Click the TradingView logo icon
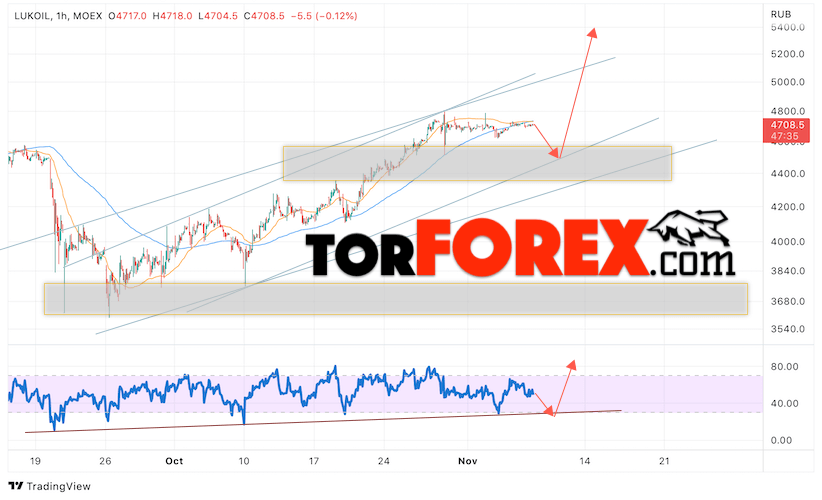 pos(16,486)
